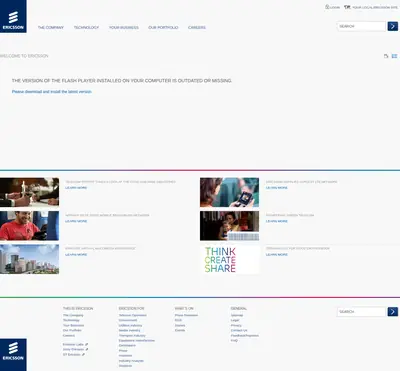This screenshot has height=371, width=400.
Task: Open Privacy link under General
Action: pos(236,325)
